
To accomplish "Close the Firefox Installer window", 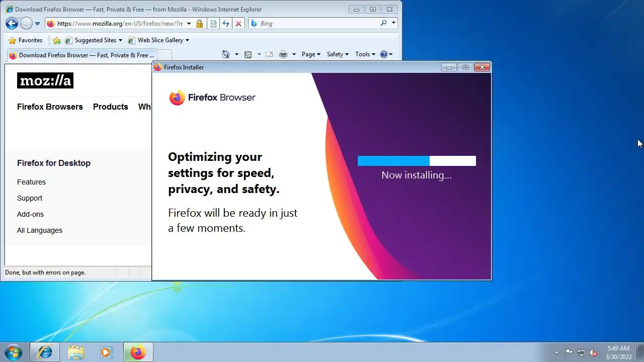I will [482, 67].
